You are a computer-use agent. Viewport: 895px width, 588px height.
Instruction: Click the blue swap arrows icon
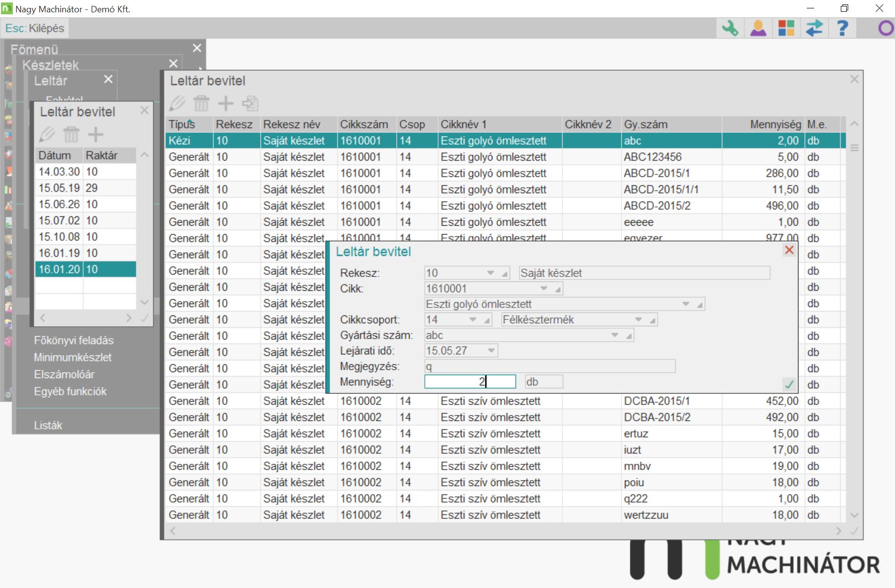pos(814,28)
